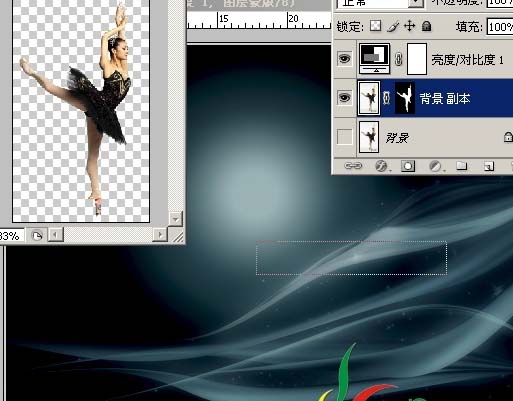This screenshot has height=401, width=513.
Task: Open the layer style fx button
Action: pyautogui.click(x=381, y=166)
